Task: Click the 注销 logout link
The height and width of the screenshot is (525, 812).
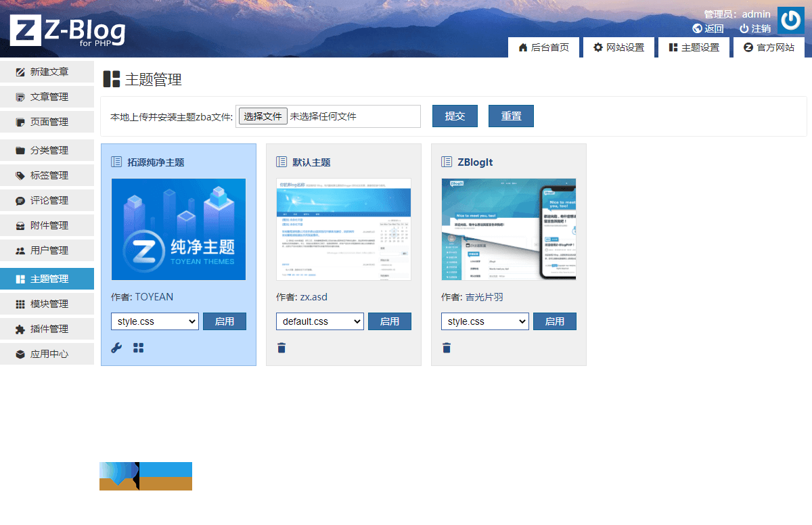Action: pyautogui.click(x=761, y=28)
